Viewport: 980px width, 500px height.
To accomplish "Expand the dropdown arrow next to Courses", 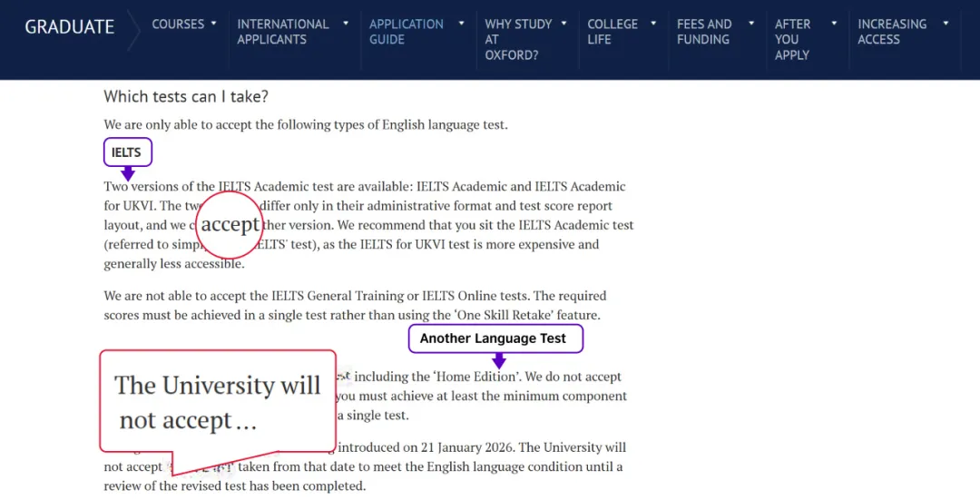I will (x=214, y=24).
